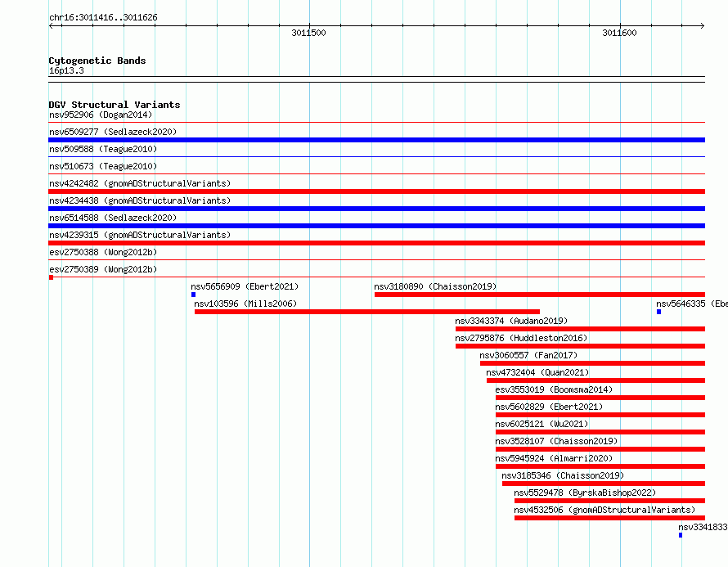
Task: Select the nsv3185346 (Chaisson2019) red bar
Action: [604, 484]
